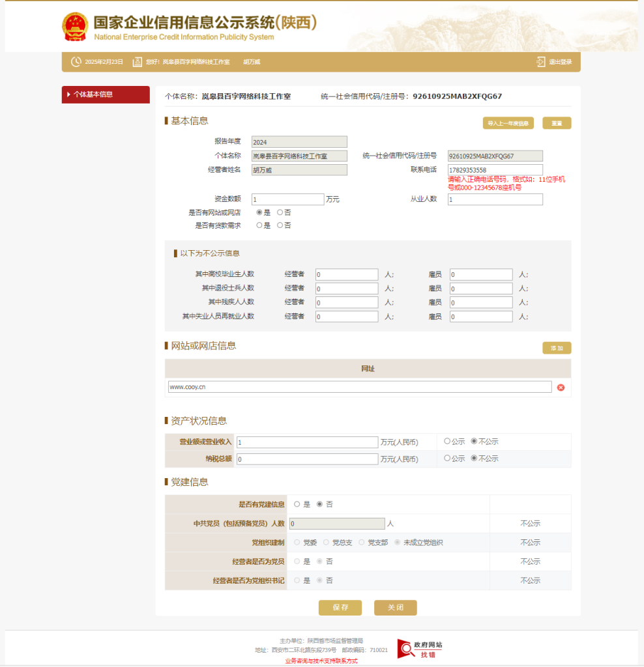
Task: Click the logout door icon
Action: (x=540, y=62)
